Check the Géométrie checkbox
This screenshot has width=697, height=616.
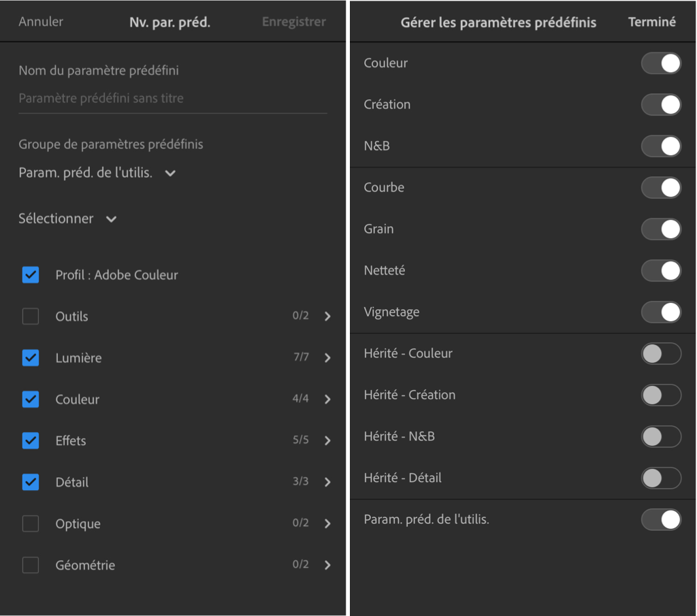coord(31,565)
